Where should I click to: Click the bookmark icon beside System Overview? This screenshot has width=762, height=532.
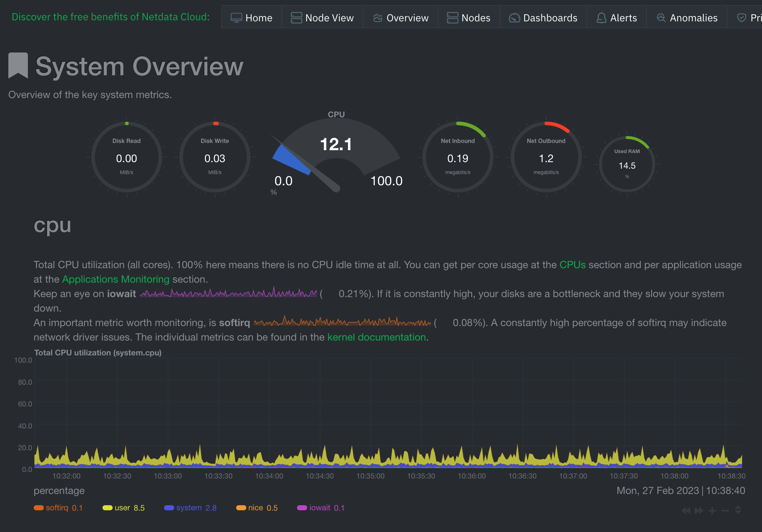click(18, 65)
